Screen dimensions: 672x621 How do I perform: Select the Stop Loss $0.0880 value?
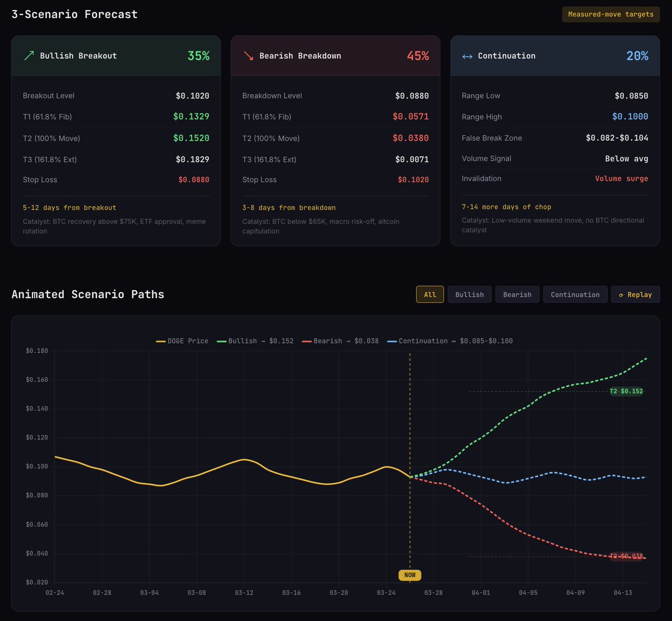[x=194, y=179]
